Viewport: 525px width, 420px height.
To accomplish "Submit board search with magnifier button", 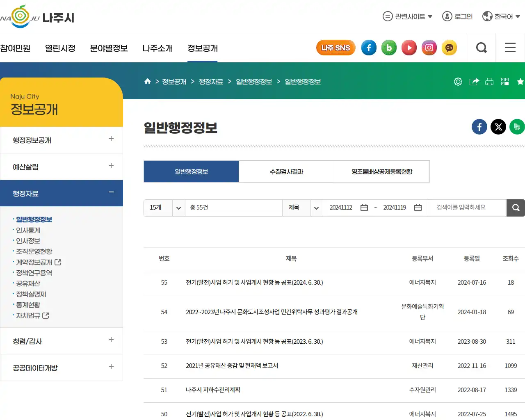I will click(x=516, y=208).
